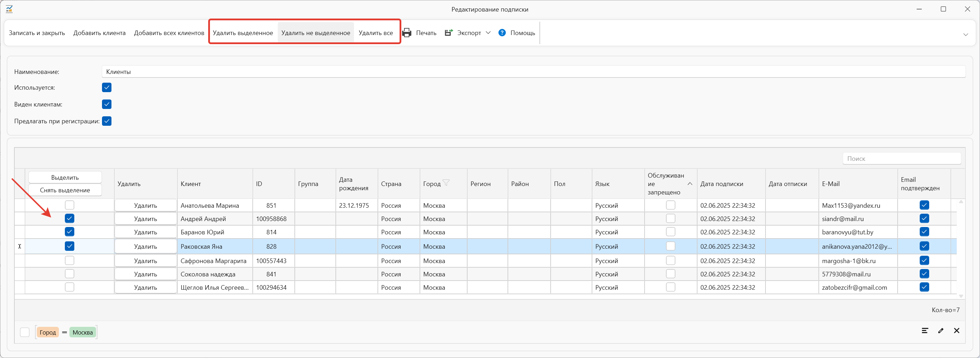Image resolution: width=980 pixels, height=358 pixels.
Task: Toggle the Город = Москва filter checkbox
Action: [25, 332]
